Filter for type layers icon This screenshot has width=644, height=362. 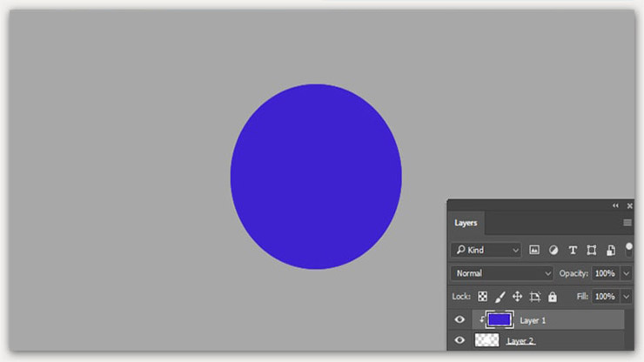click(x=573, y=251)
